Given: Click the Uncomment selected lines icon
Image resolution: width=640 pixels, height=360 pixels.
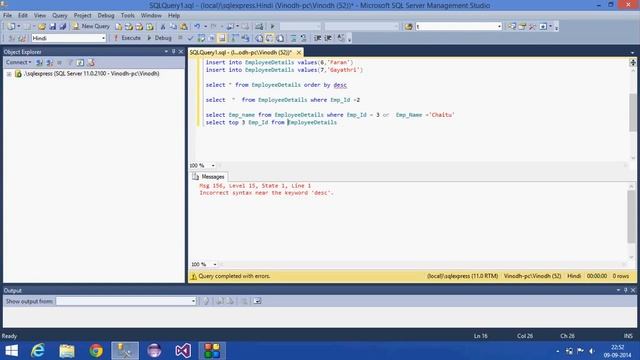Looking at the screenshot, I should click(x=303, y=38).
